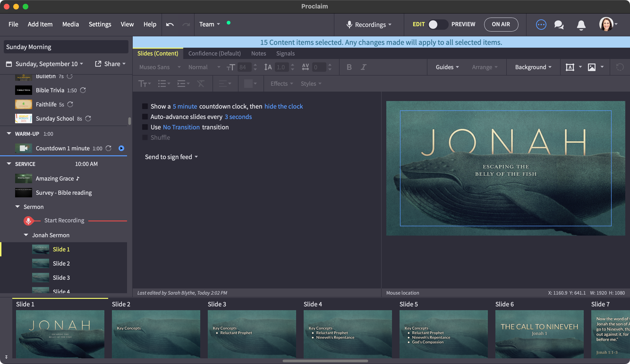Click the Start Recording microphone icon
Image resolution: width=630 pixels, height=364 pixels.
(28, 220)
